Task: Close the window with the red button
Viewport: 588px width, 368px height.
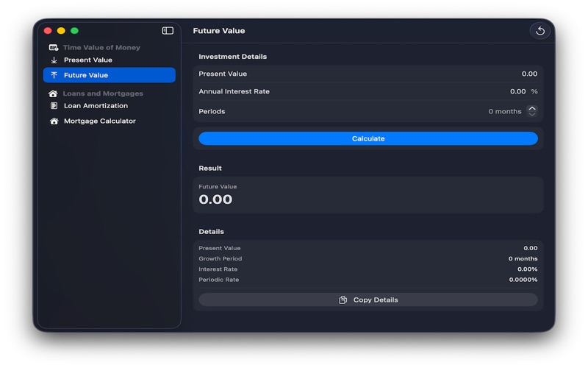Action: [x=48, y=31]
